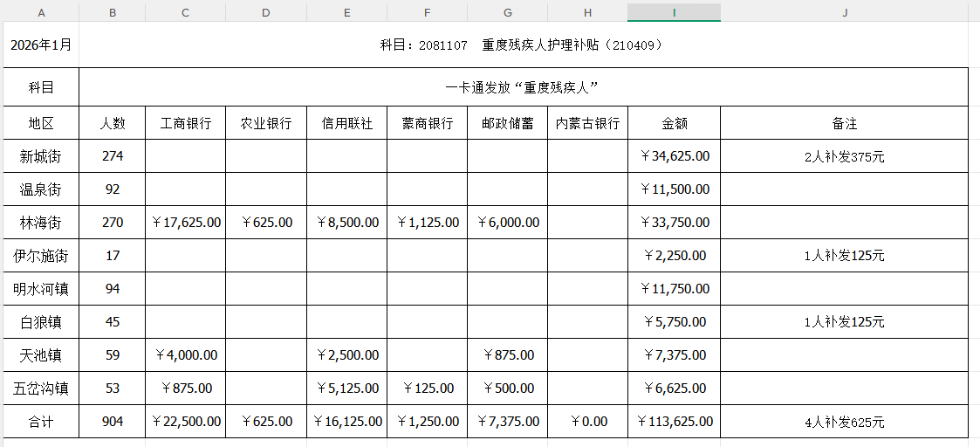This screenshot has width=980, height=447.
Task: Select column E header
Action: [346, 12]
